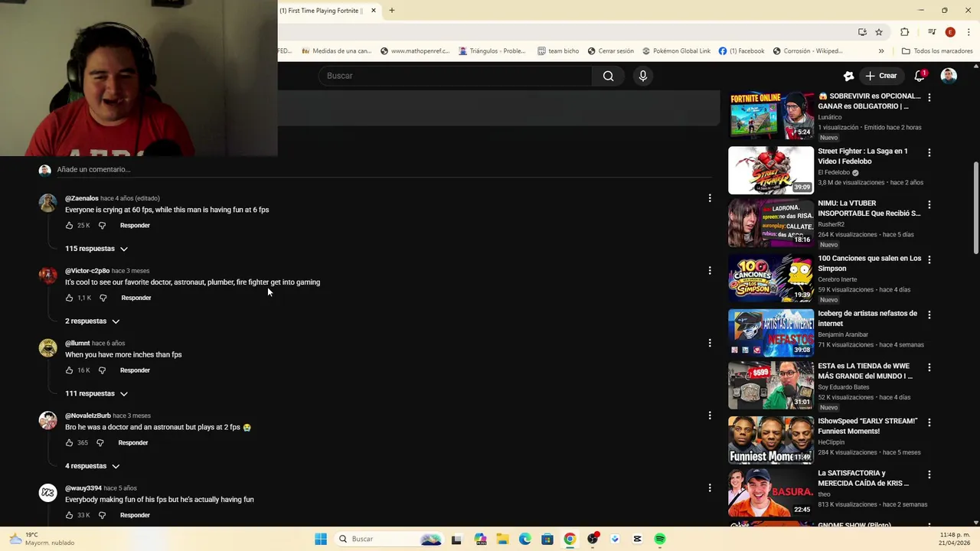980x551 pixels.
Task: Dislike the comment by @Zaenalos
Action: pyautogui.click(x=102, y=226)
